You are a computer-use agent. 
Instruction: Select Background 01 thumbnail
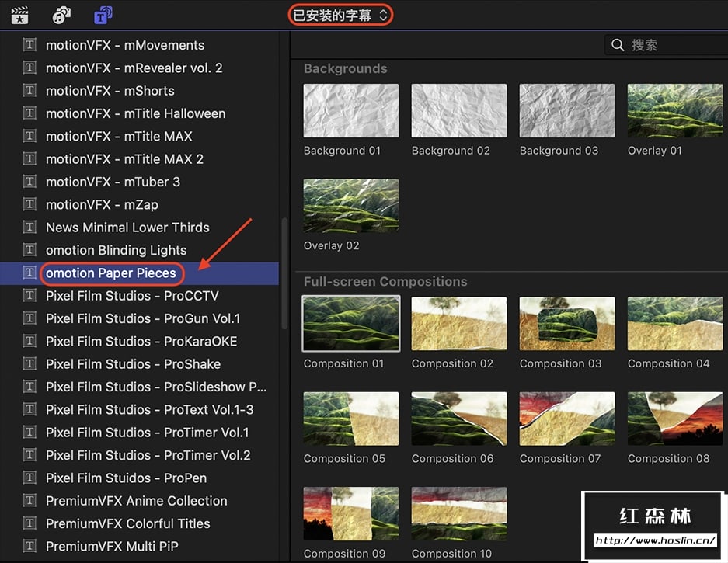tap(351, 110)
